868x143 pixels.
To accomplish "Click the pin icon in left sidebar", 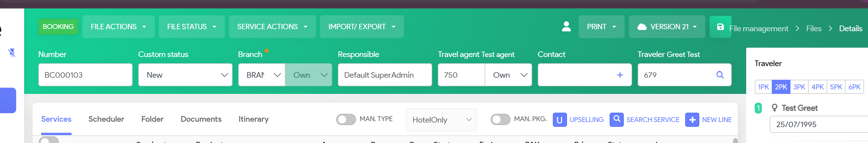I will click(x=12, y=53).
